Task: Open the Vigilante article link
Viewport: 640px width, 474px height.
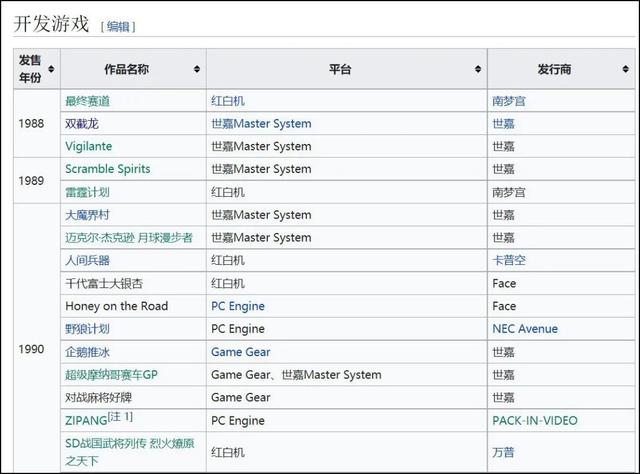Action: point(88,146)
